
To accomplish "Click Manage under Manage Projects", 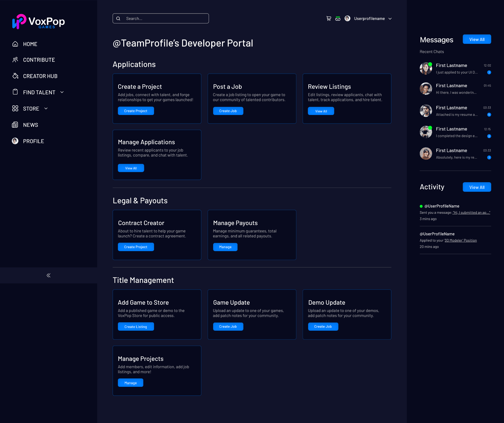I will (x=130, y=383).
